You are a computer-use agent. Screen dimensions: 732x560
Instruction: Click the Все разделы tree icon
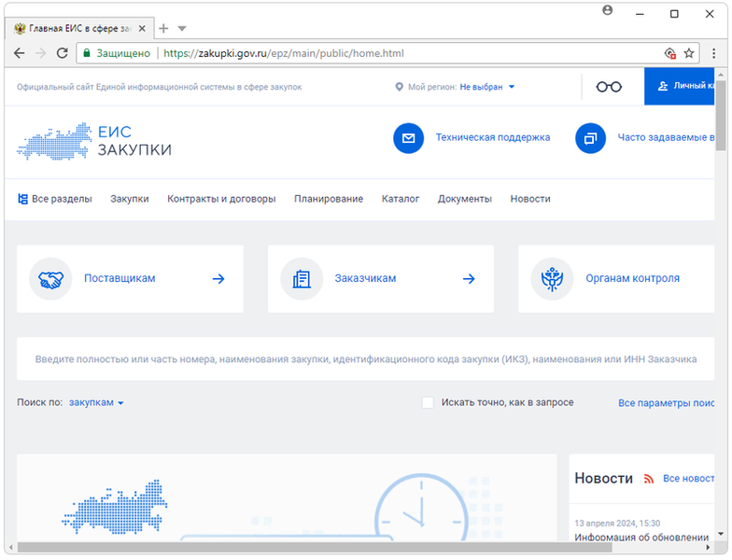click(22, 200)
